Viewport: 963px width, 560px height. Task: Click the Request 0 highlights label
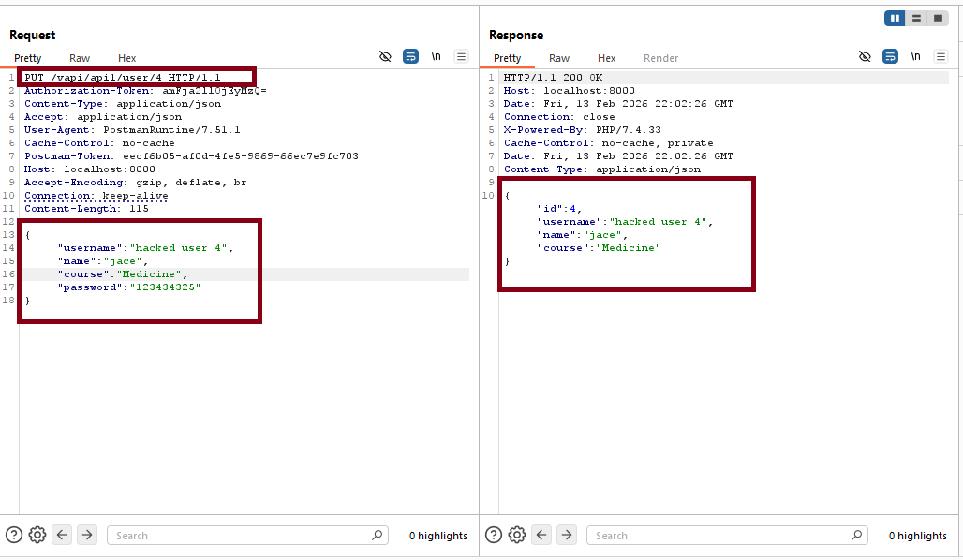(x=437, y=536)
